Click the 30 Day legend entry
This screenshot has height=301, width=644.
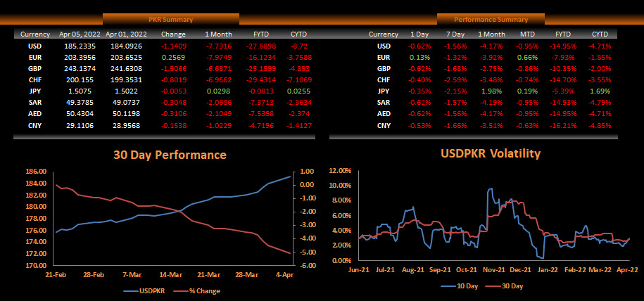(505, 286)
